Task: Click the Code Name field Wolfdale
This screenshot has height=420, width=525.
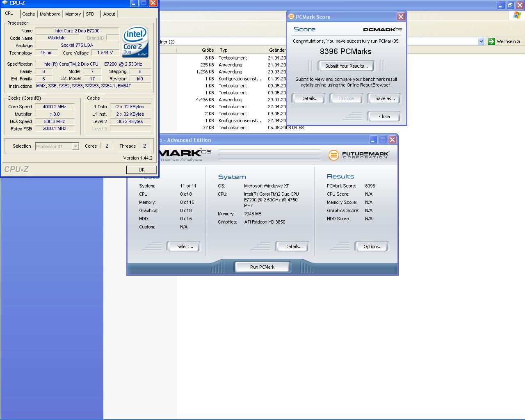Action: point(57,38)
